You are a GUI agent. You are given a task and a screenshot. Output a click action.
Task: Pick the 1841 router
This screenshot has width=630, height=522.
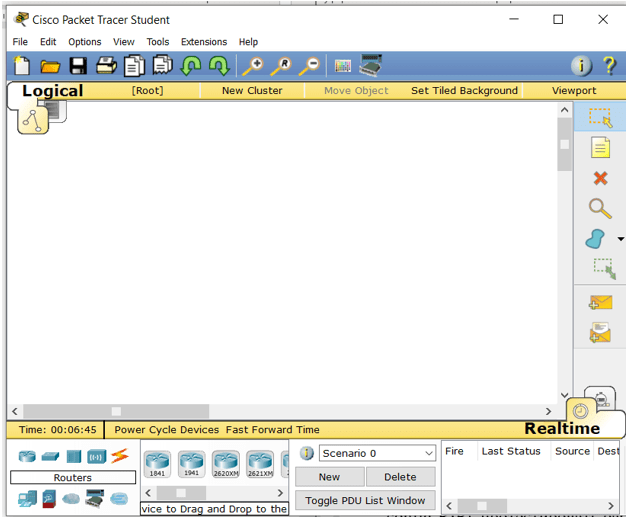coord(157,465)
